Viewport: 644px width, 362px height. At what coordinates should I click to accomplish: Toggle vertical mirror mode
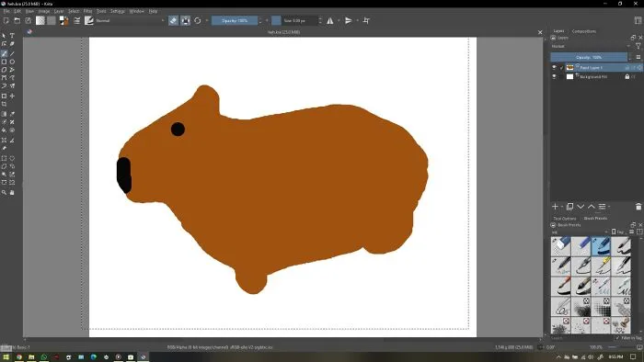[x=349, y=20]
